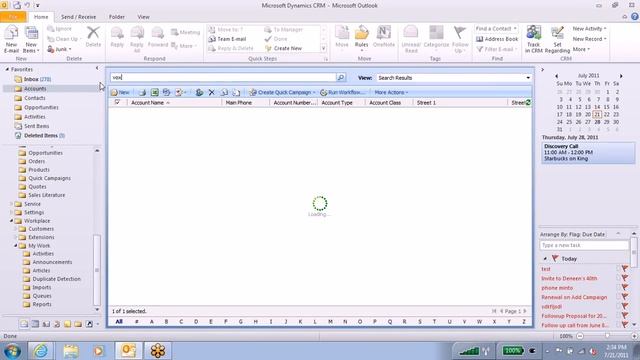Select the Duplicate Detection folder
This screenshot has height=360, width=640.
(56, 279)
